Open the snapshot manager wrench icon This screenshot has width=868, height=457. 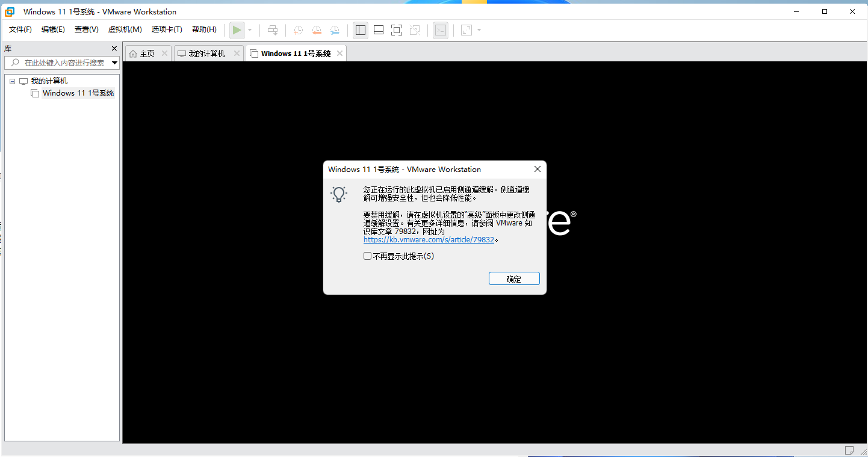pyautogui.click(x=335, y=30)
